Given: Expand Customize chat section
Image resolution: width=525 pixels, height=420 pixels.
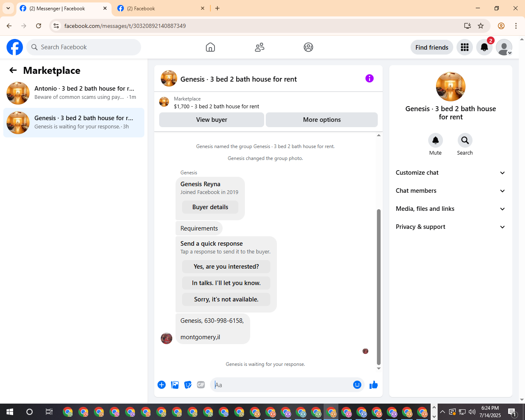Looking at the screenshot, I should tap(451, 173).
